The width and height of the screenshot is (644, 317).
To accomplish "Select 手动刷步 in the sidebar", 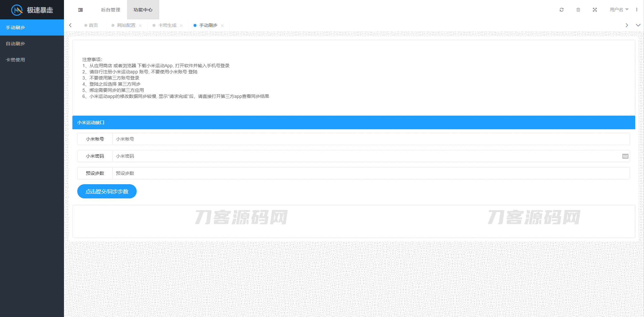I will [32, 27].
